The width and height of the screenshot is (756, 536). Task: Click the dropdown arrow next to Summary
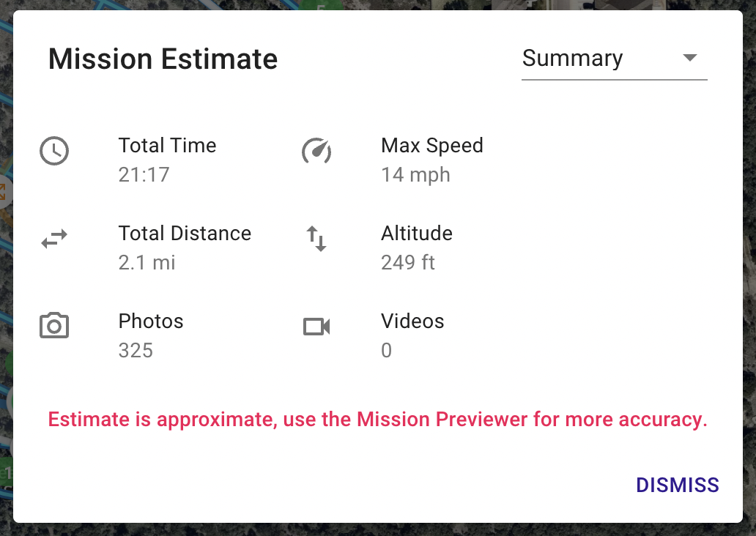[x=690, y=58]
